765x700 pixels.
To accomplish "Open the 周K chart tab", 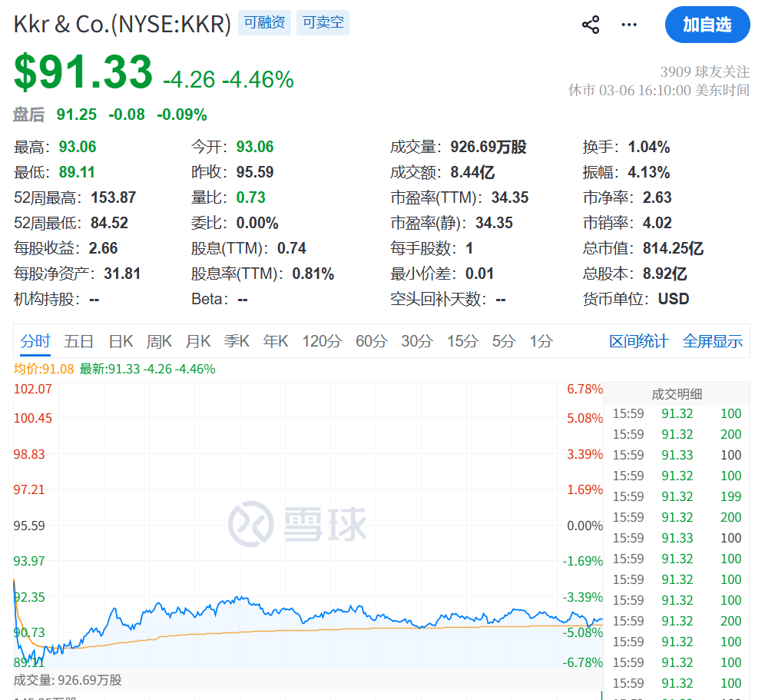I will click(159, 341).
